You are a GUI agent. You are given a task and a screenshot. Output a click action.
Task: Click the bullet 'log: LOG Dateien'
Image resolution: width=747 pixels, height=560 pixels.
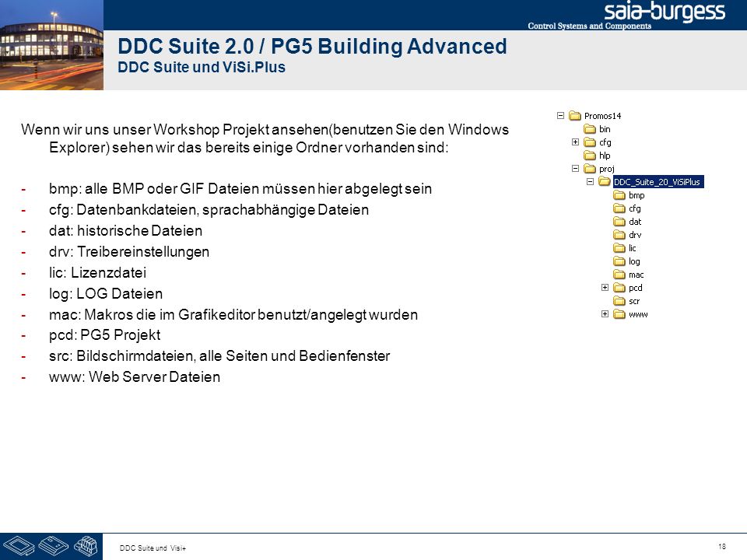tap(105, 293)
